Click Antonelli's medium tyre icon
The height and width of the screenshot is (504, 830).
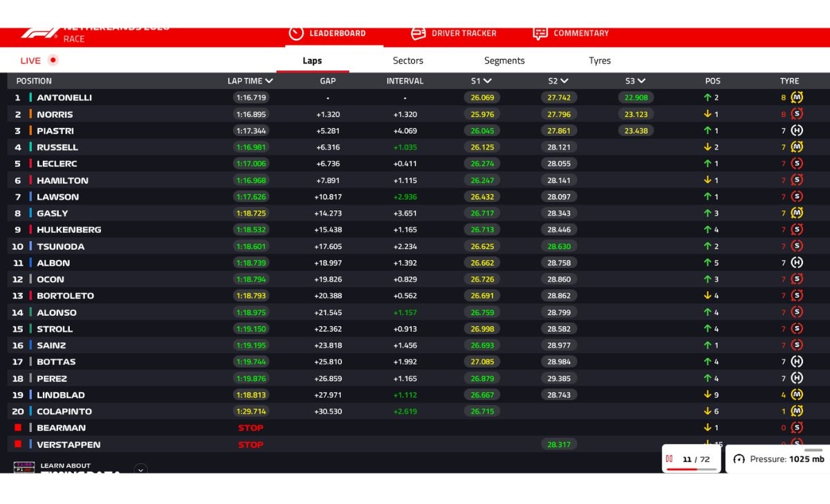click(x=797, y=97)
